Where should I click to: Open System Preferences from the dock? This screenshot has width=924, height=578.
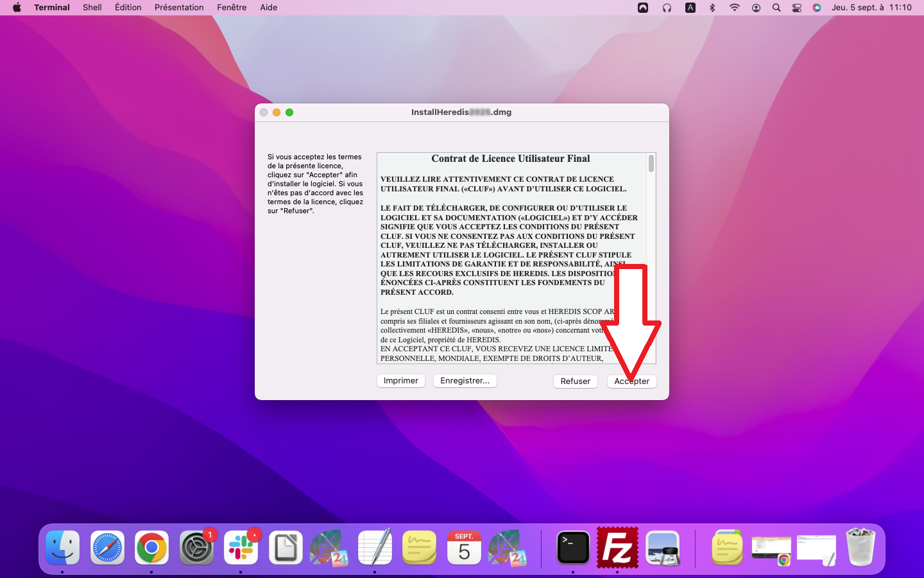[196, 548]
